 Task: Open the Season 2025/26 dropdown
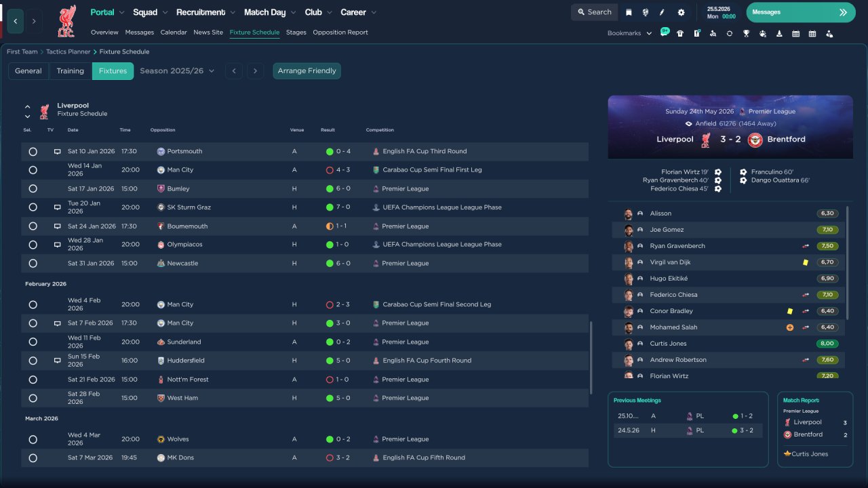[x=177, y=70]
